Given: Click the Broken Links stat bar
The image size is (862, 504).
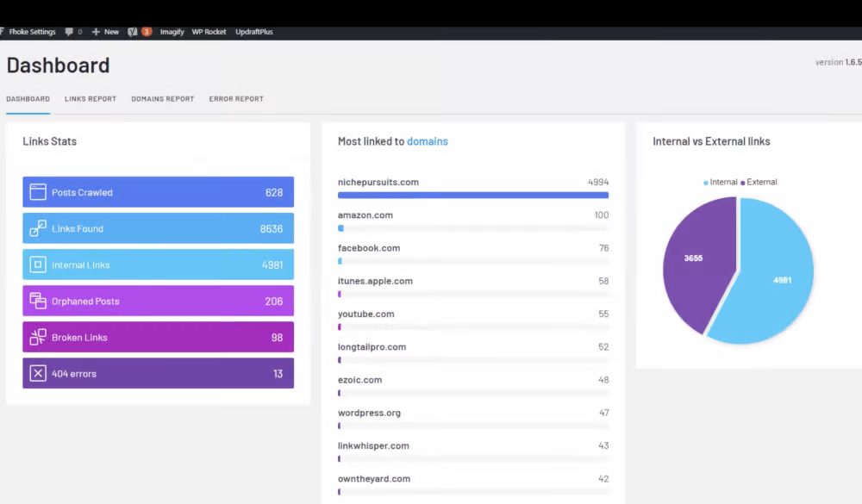Looking at the screenshot, I should coord(159,337).
